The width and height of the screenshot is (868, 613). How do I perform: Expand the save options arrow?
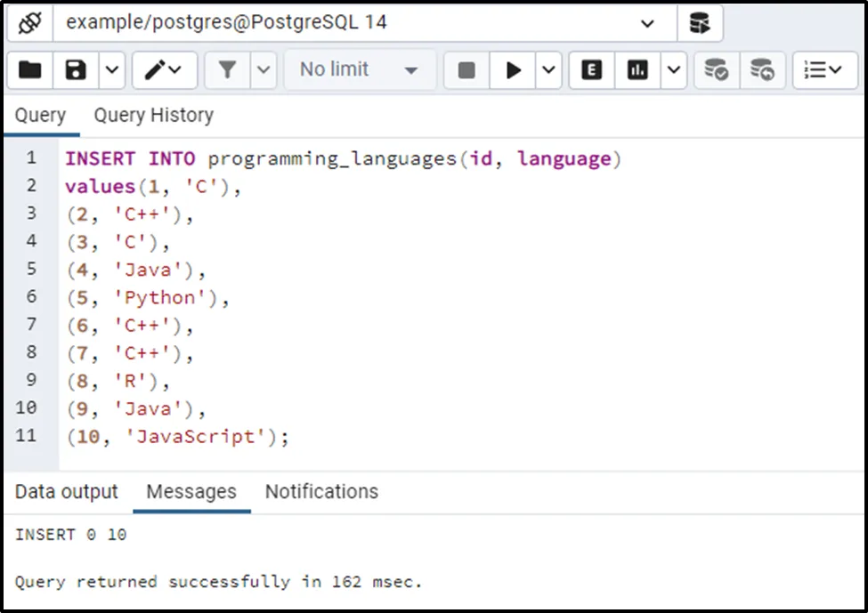click(111, 70)
